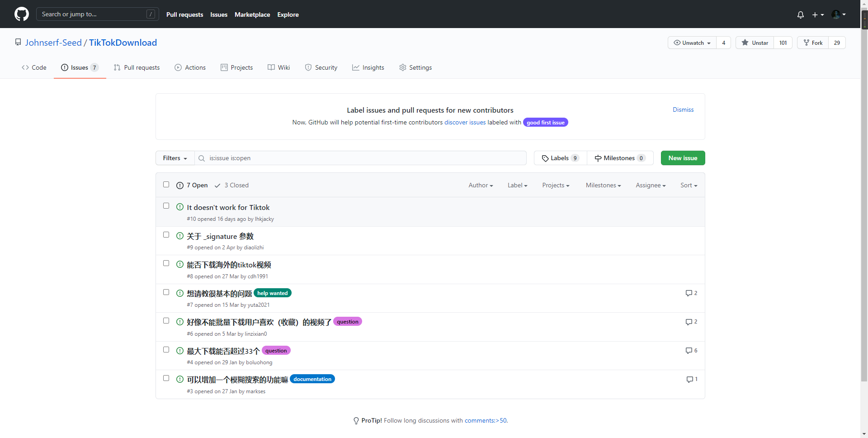Select checkbox for "It doesn't work for Tiktok"

pyautogui.click(x=166, y=206)
